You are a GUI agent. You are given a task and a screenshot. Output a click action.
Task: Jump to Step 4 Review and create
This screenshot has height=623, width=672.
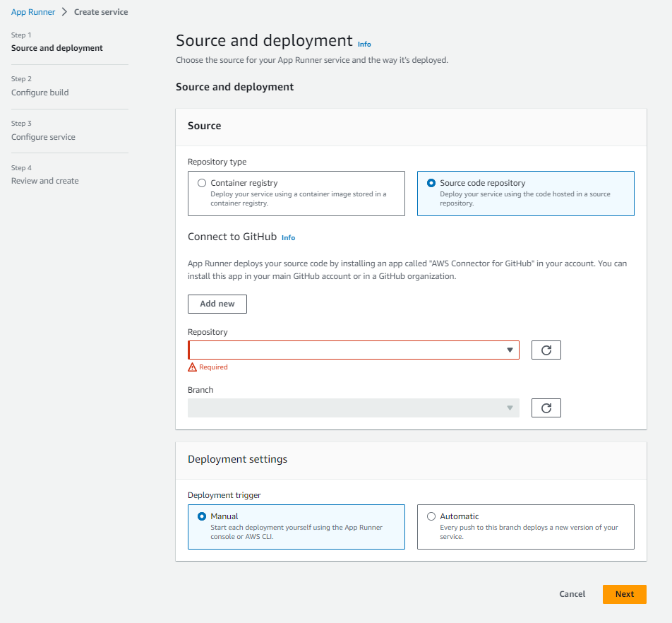[x=44, y=181]
